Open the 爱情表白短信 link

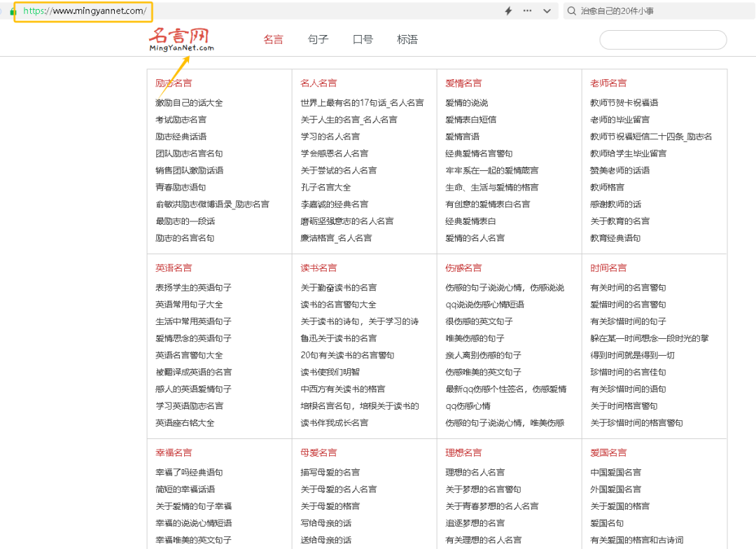click(x=471, y=120)
